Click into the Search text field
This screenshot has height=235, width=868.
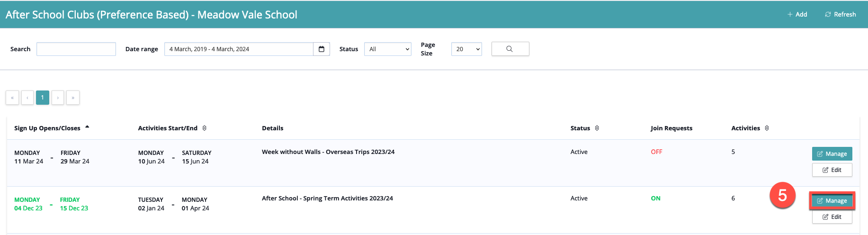76,49
